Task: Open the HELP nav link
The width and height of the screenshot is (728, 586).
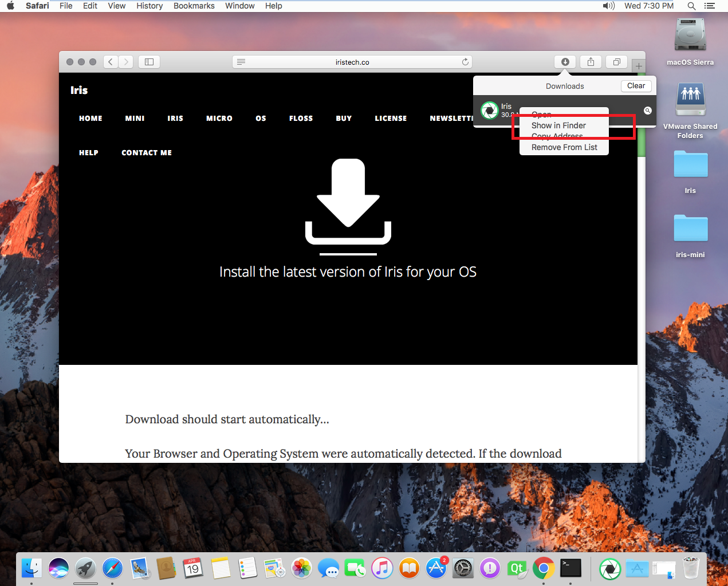Action: coord(89,153)
